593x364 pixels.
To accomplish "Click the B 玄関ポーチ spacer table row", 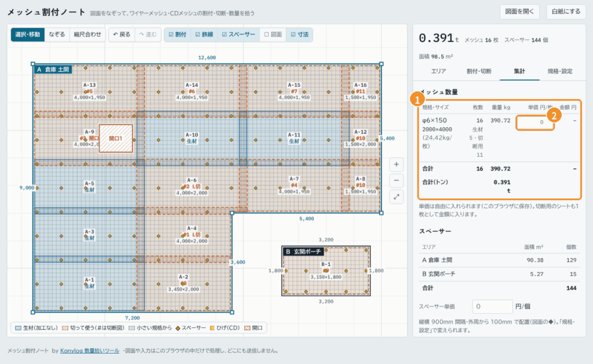I will 499,274.
